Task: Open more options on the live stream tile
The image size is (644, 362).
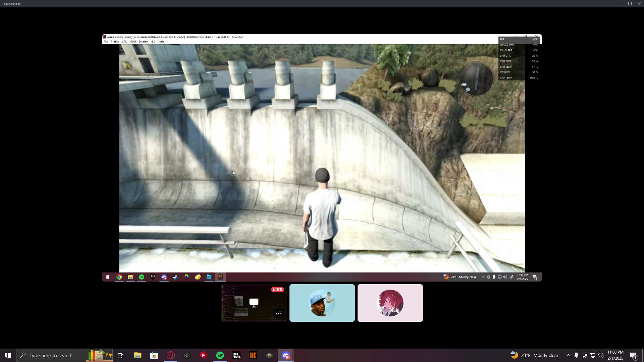Action: click(x=278, y=314)
